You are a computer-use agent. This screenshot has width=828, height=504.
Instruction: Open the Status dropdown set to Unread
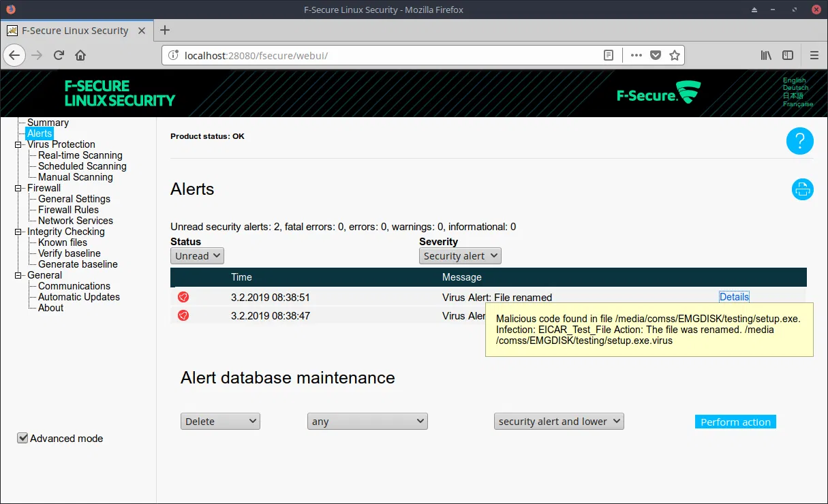tap(197, 256)
